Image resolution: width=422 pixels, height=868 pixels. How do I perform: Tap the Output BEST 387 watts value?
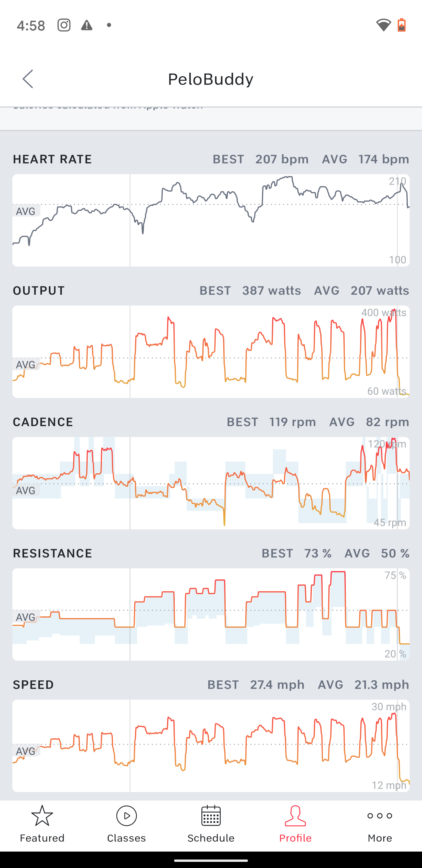(271, 290)
